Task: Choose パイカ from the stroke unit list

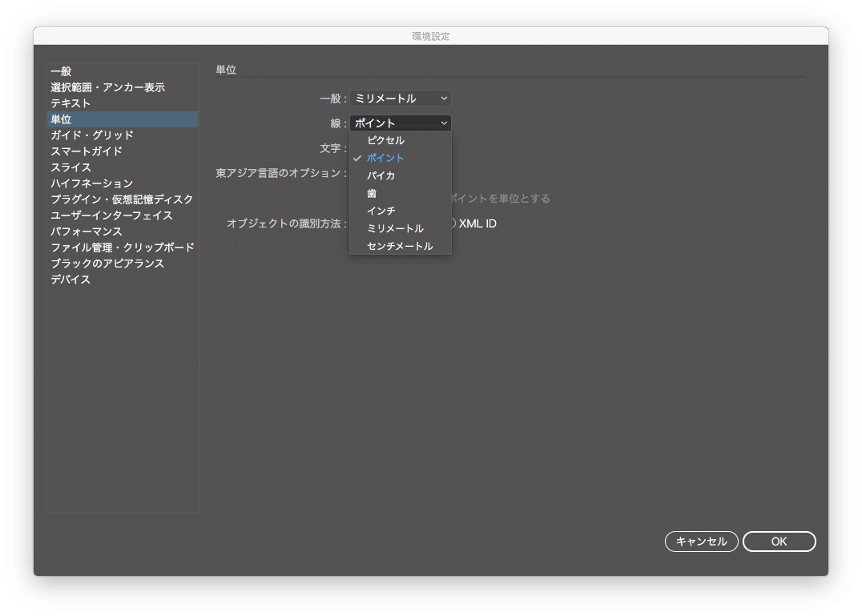Action: [x=401, y=176]
